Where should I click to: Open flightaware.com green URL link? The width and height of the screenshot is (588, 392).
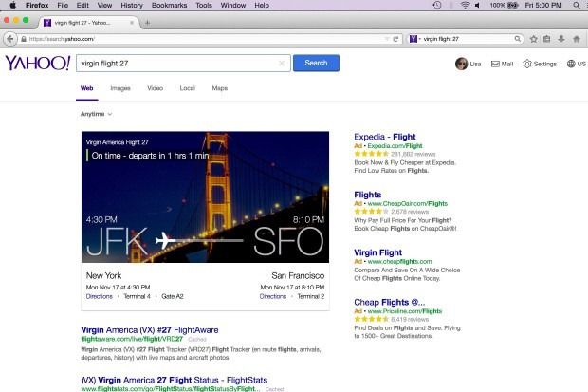pyautogui.click(x=132, y=339)
